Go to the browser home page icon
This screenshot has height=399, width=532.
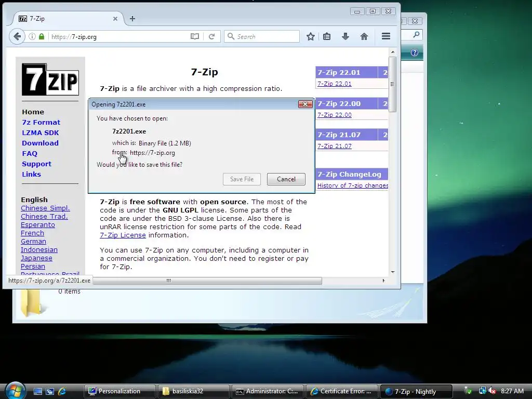click(x=364, y=36)
